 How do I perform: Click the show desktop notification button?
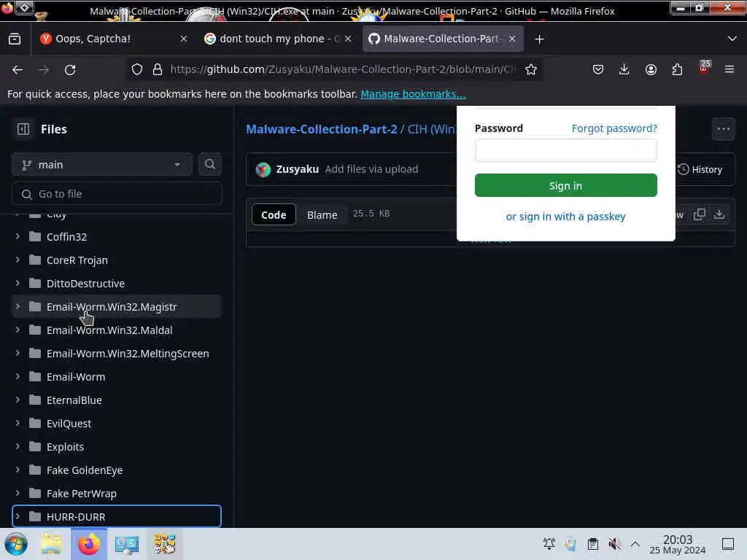pyautogui.click(x=728, y=544)
